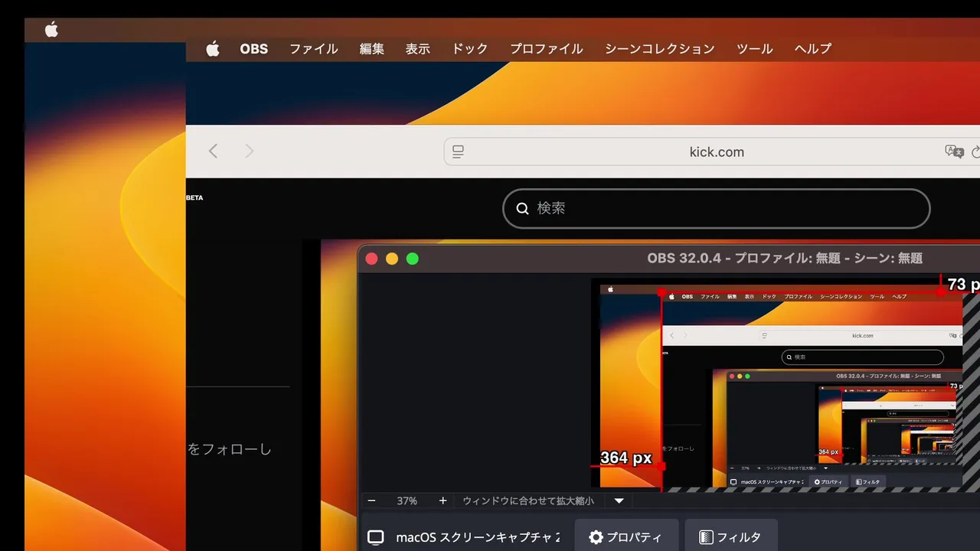Click the translate icon in address bar
The width and height of the screenshot is (980, 551).
click(954, 152)
